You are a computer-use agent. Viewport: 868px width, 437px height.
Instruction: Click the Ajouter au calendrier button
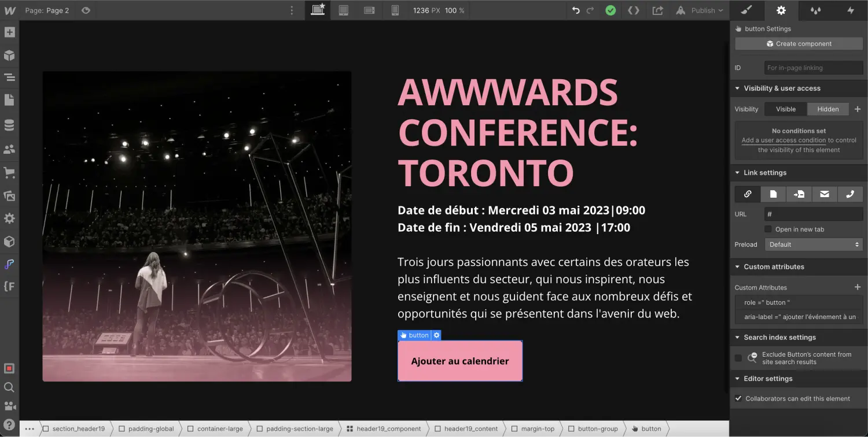coord(460,361)
